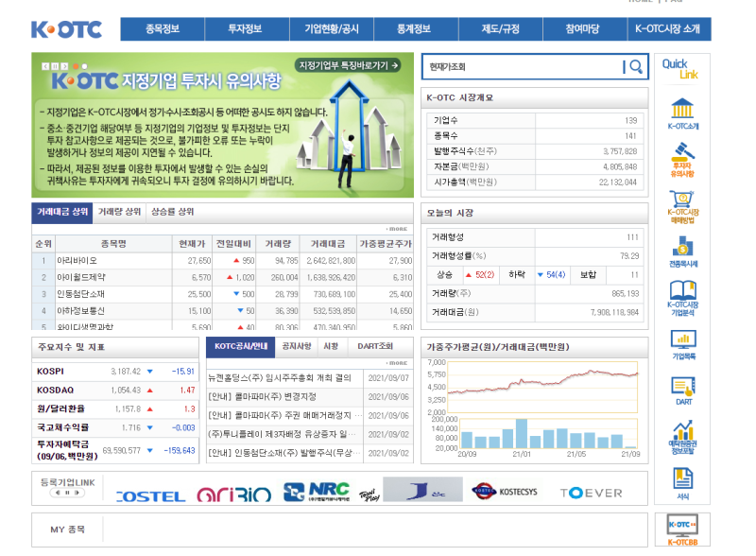
Task: Open the 기업현황/공시 menu
Action: [x=332, y=29]
